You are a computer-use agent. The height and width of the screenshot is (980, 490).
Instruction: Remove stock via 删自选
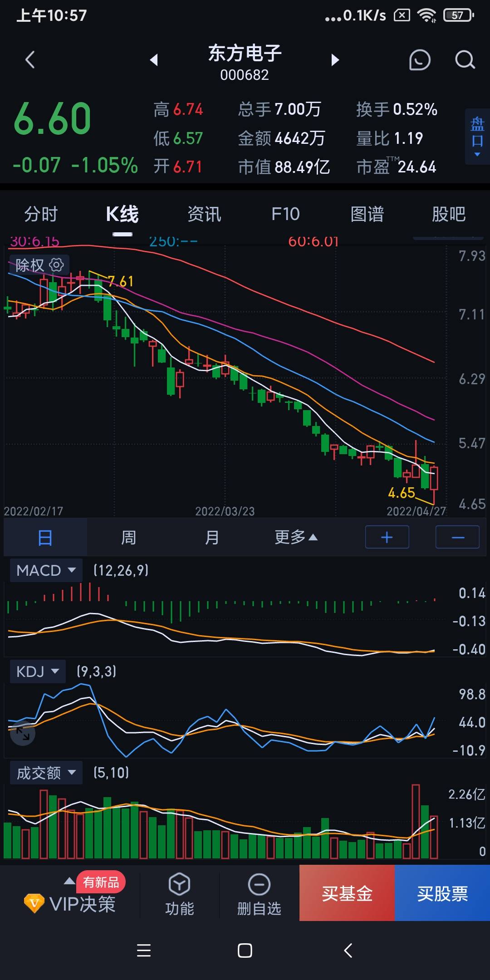point(259,894)
